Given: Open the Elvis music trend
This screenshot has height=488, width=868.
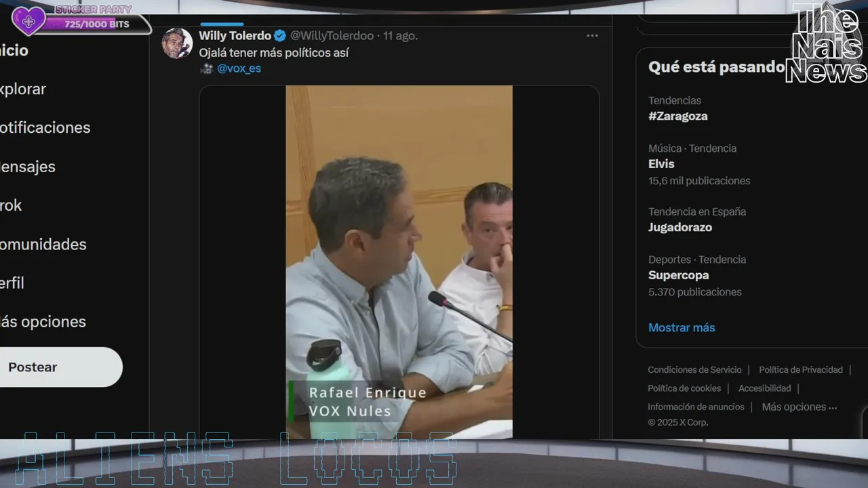Looking at the screenshot, I should (x=661, y=164).
